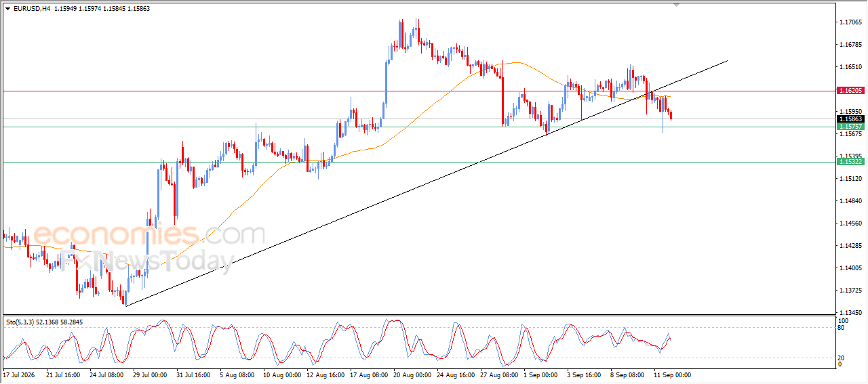This screenshot has height=384, width=868.
Task: Click the red 1.16205 price label
Action: (850, 90)
